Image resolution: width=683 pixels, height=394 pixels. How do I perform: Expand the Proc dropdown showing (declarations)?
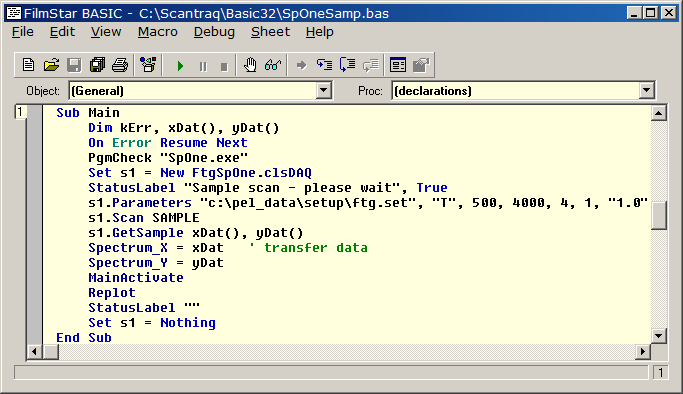pyautogui.click(x=646, y=91)
